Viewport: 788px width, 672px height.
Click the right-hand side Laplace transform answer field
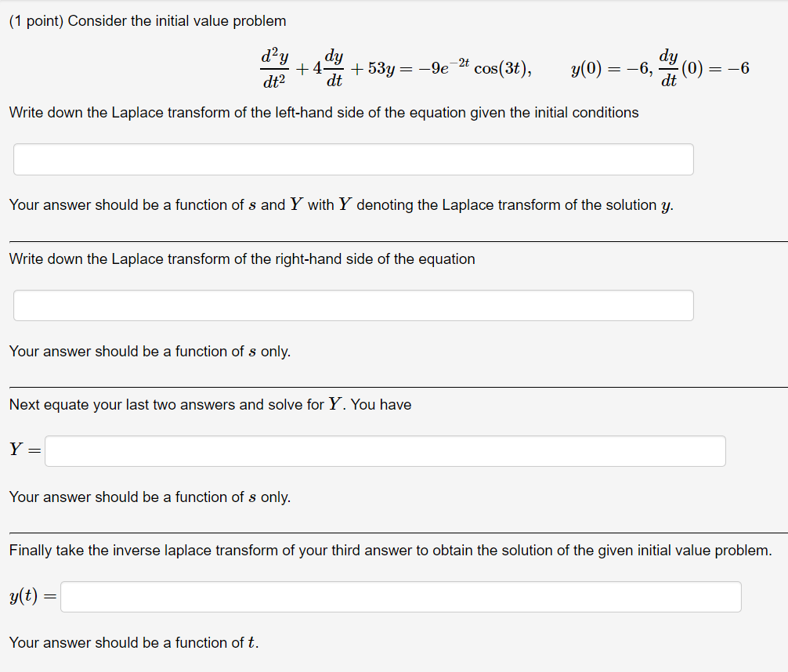(352, 305)
